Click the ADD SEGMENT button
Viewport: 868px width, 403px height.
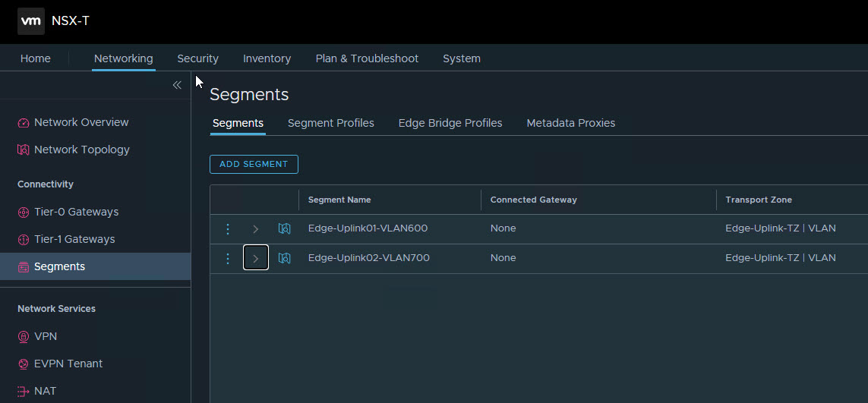tap(254, 164)
